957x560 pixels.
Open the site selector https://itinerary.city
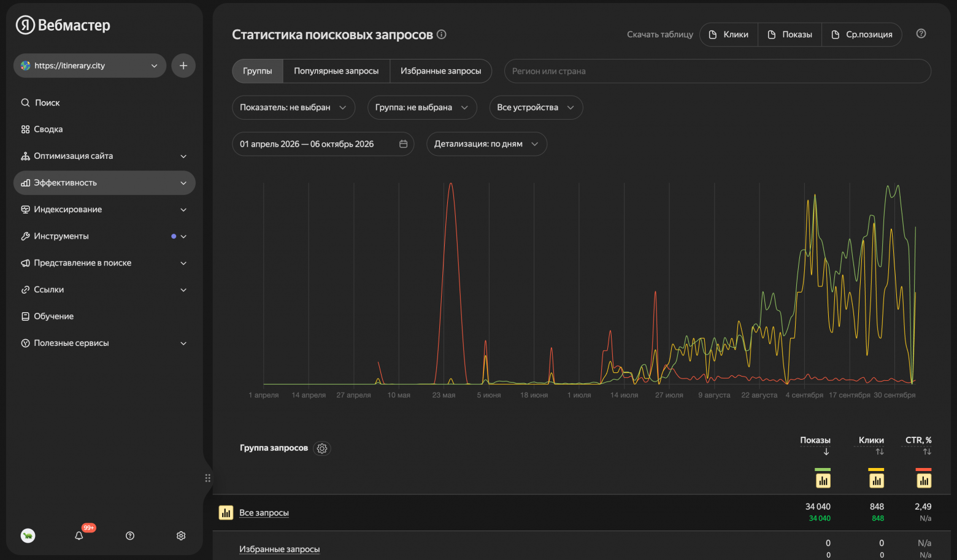point(90,66)
